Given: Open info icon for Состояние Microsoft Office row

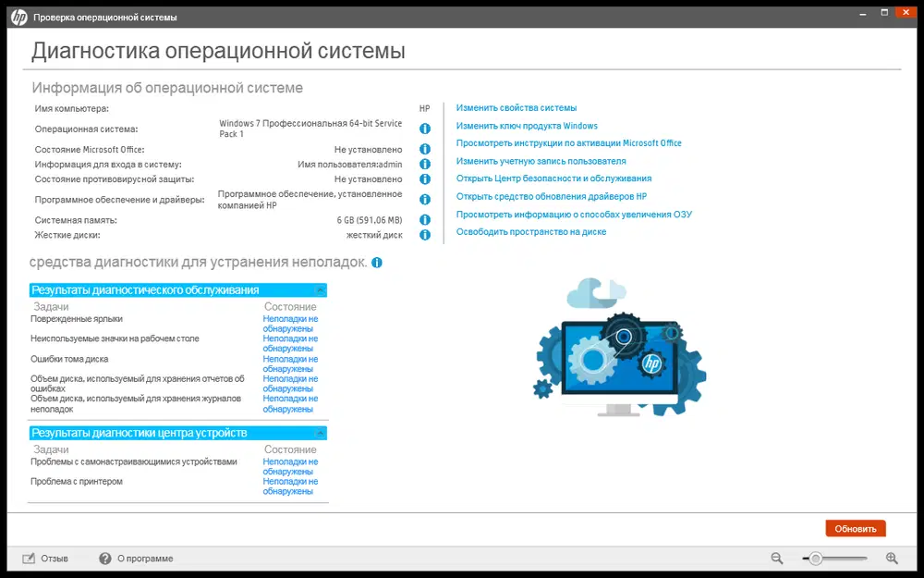Looking at the screenshot, I should click(425, 149).
